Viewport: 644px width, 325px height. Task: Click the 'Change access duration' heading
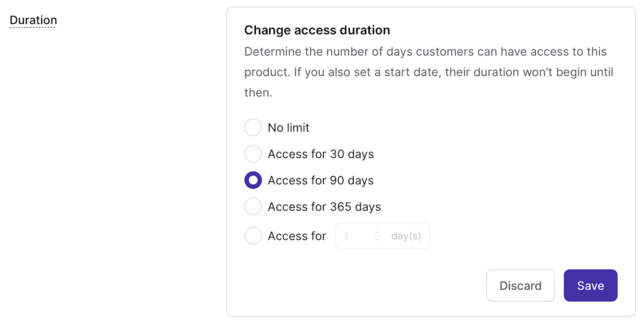[x=317, y=30]
